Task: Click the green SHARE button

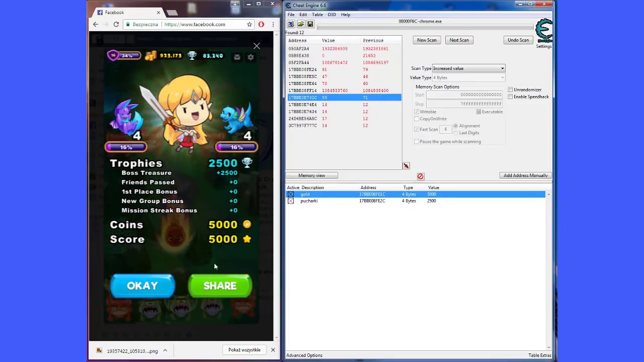Action: tap(220, 286)
